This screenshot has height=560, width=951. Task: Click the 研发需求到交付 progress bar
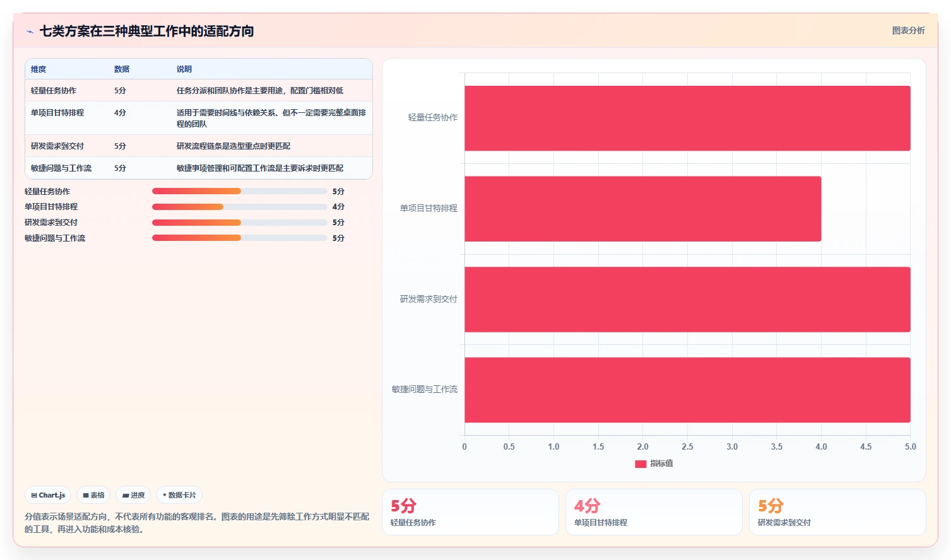coord(240,222)
